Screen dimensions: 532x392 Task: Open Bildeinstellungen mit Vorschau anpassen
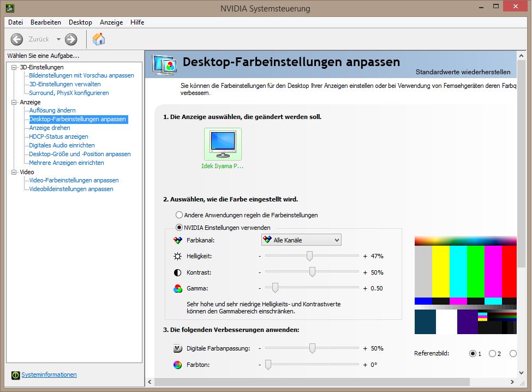click(81, 75)
